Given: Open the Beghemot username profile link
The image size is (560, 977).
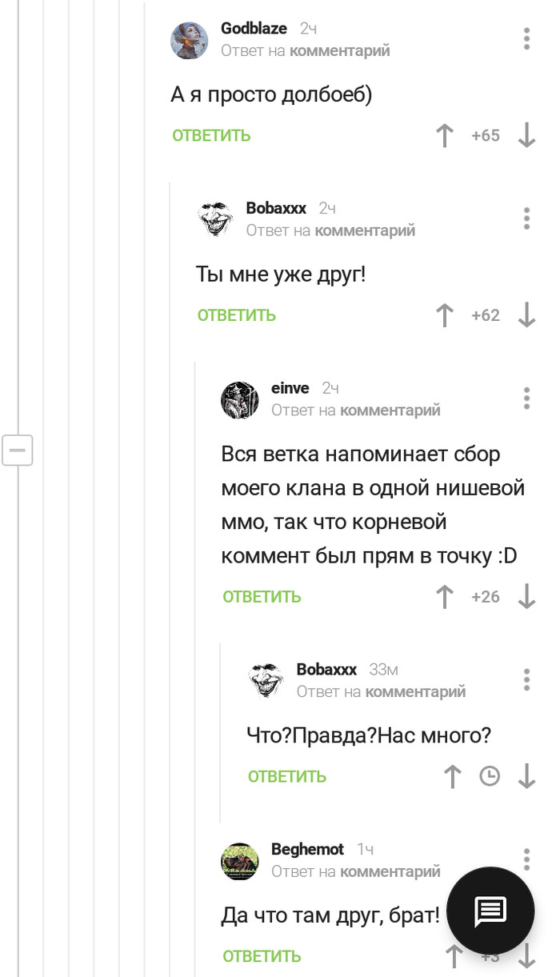Looking at the screenshot, I should click(307, 849).
